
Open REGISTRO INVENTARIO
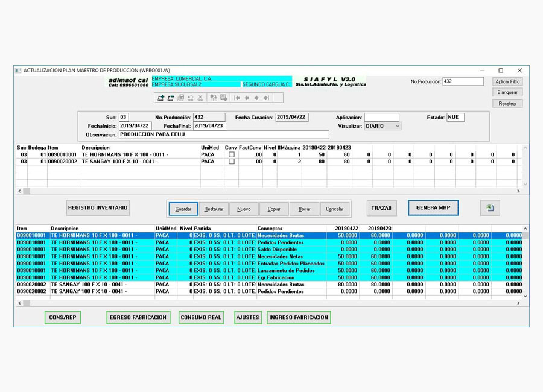click(x=98, y=208)
